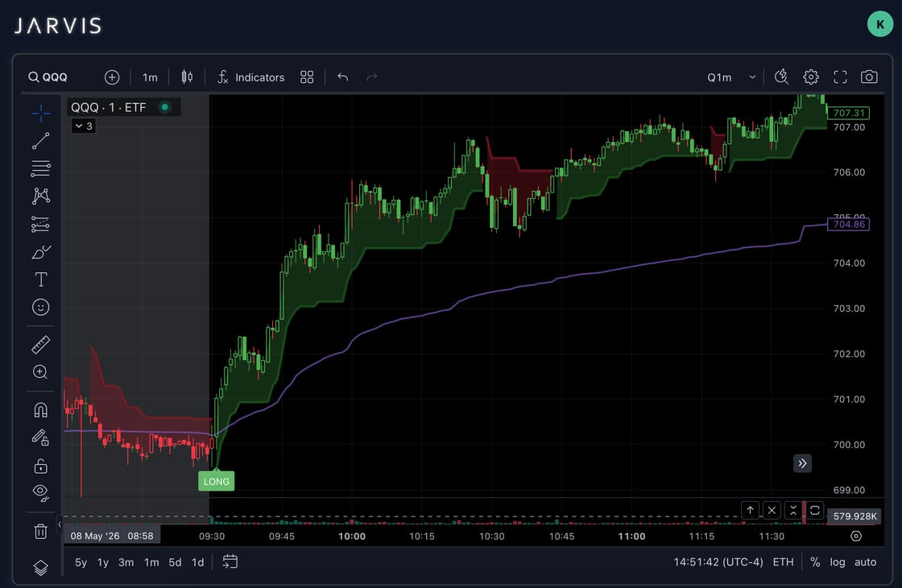Click the LONG signal label

[217, 482]
